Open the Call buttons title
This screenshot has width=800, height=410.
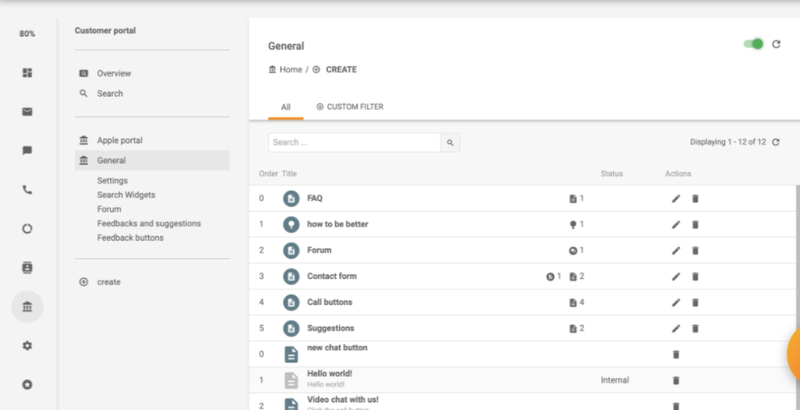330,302
